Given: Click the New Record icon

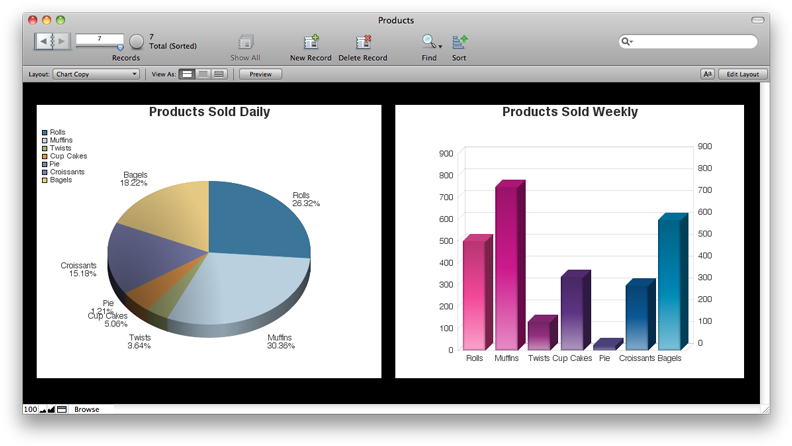Looking at the screenshot, I should click(x=311, y=42).
